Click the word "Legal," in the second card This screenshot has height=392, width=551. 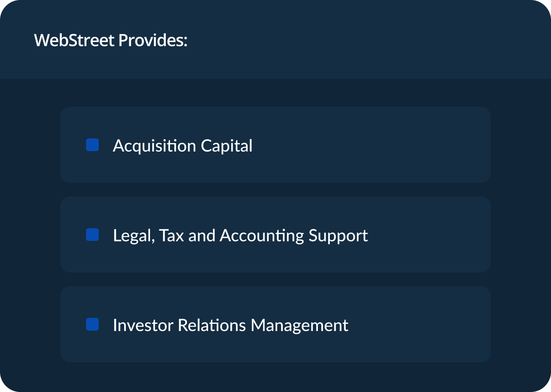click(x=134, y=235)
